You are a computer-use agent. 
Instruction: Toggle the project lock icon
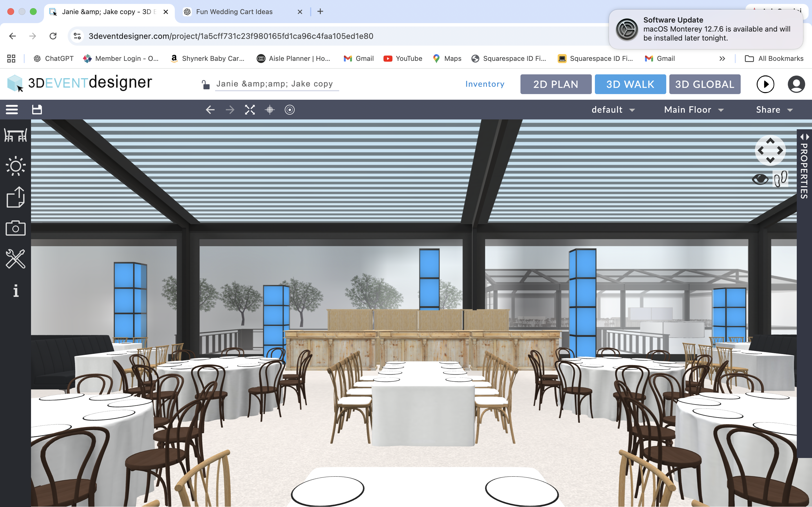coord(205,84)
